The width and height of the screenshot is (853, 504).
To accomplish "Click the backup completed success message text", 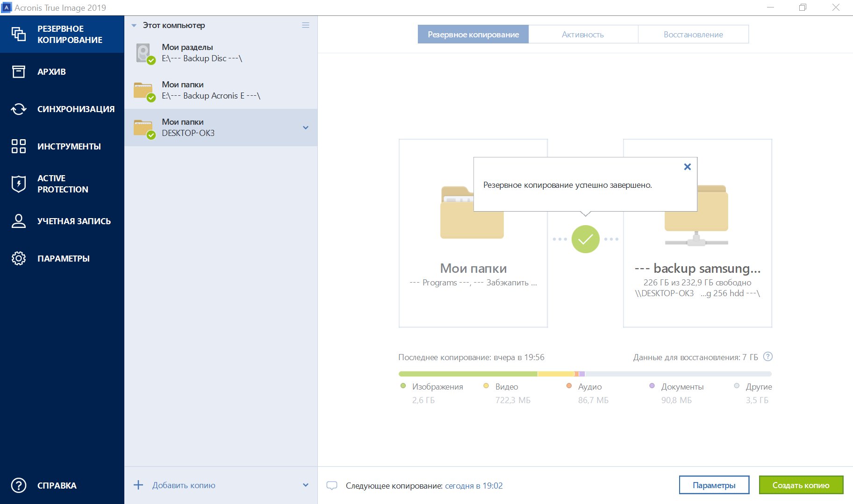I will (567, 185).
